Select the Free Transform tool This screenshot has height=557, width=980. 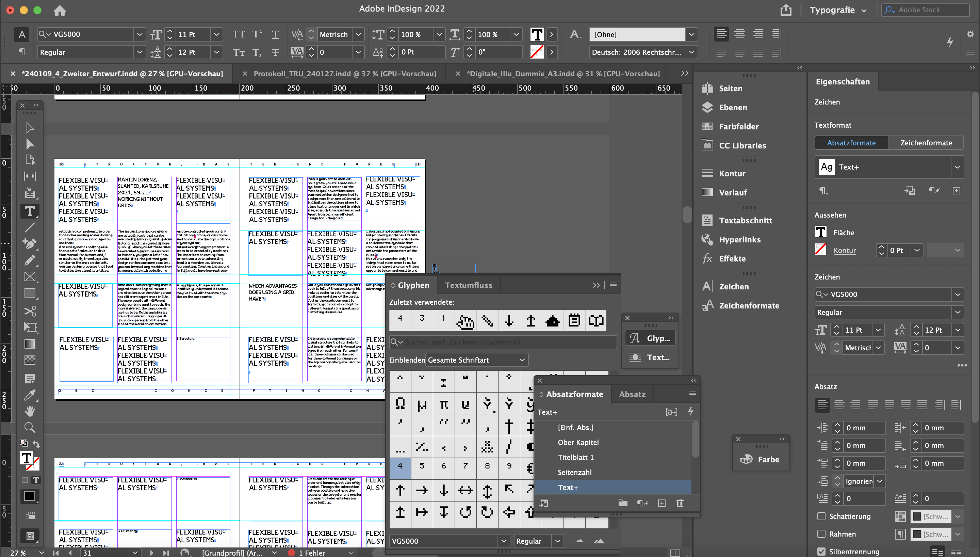(x=30, y=327)
